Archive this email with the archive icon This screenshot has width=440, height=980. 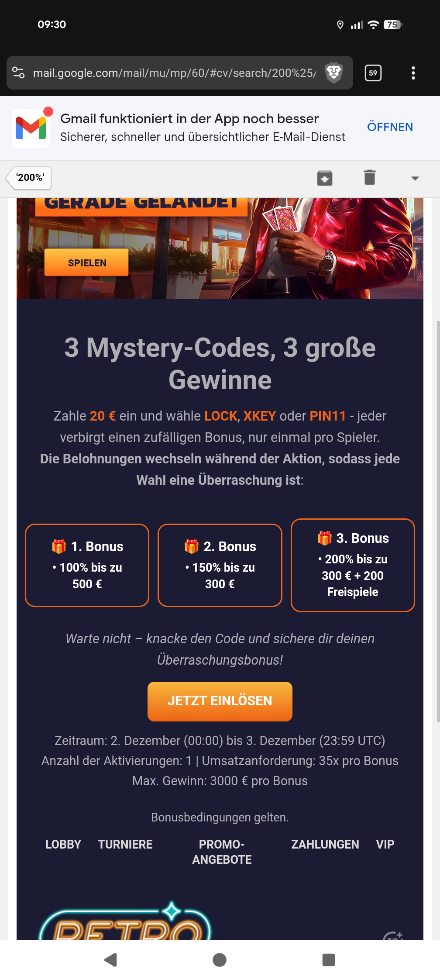coord(325,178)
